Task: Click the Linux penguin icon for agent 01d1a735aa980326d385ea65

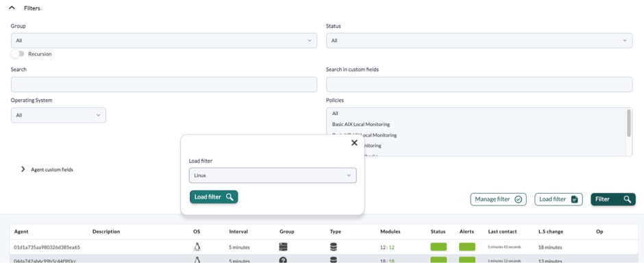Action: [x=197, y=247]
